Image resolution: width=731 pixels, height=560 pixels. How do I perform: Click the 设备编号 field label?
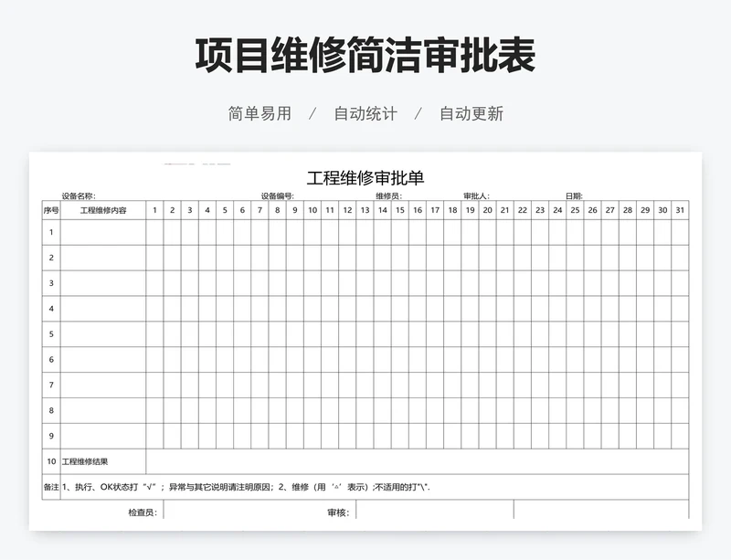pyautogui.click(x=278, y=196)
